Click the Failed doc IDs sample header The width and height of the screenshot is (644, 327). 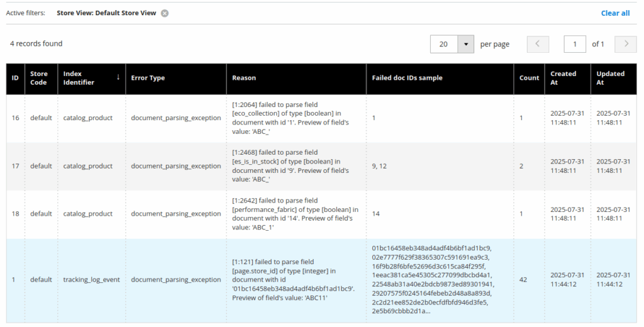click(x=407, y=78)
